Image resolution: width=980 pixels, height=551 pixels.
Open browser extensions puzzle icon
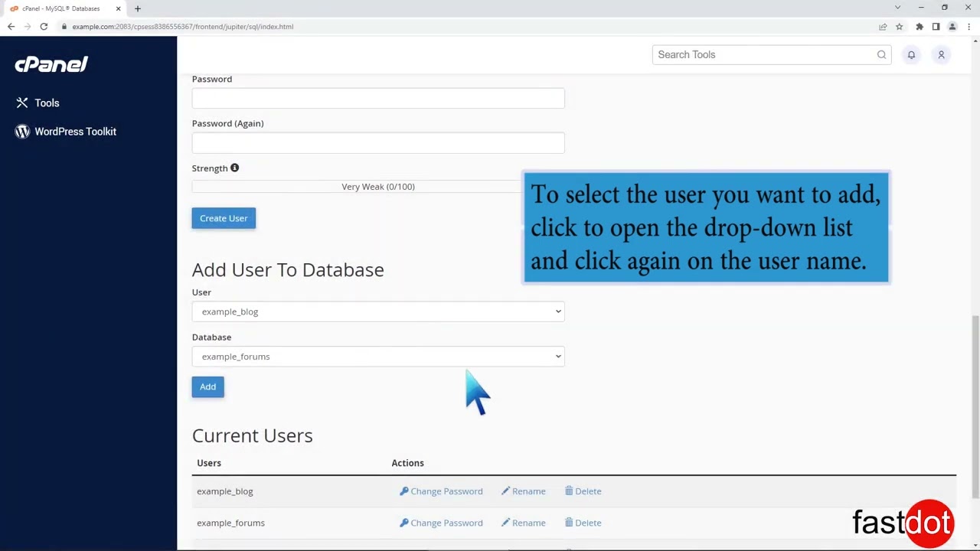pos(920,27)
